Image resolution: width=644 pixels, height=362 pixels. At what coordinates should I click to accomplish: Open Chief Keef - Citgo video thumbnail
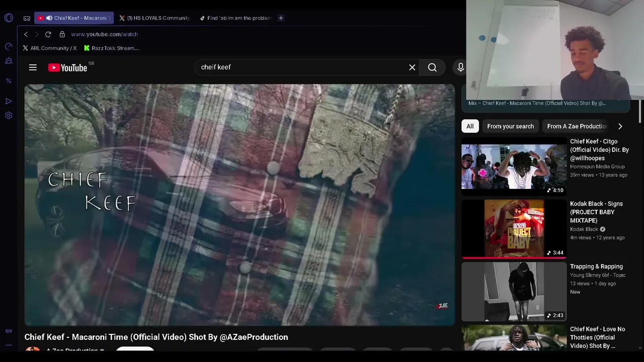514,166
